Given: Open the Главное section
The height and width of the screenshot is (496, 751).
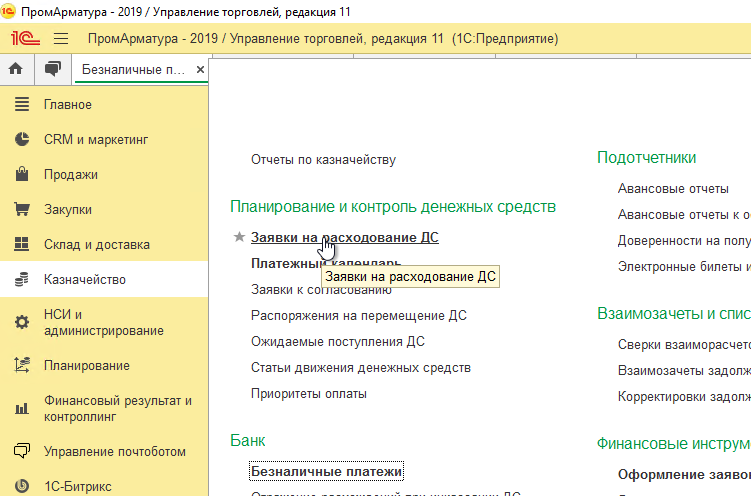Looking at the screenshot, I should tap(68, 104).
